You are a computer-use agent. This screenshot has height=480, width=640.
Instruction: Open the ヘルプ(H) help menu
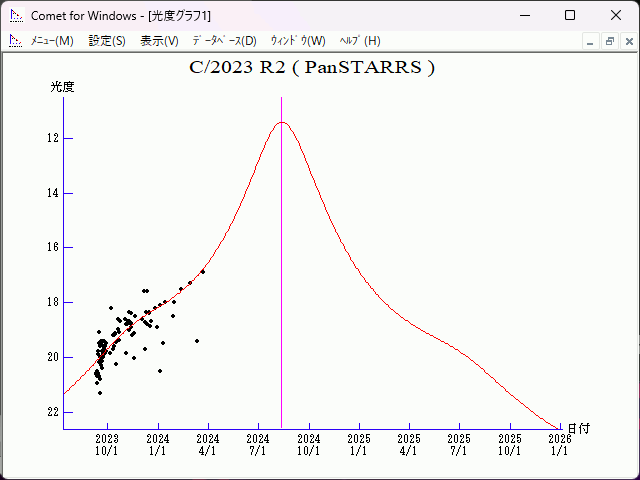(360, 41)
